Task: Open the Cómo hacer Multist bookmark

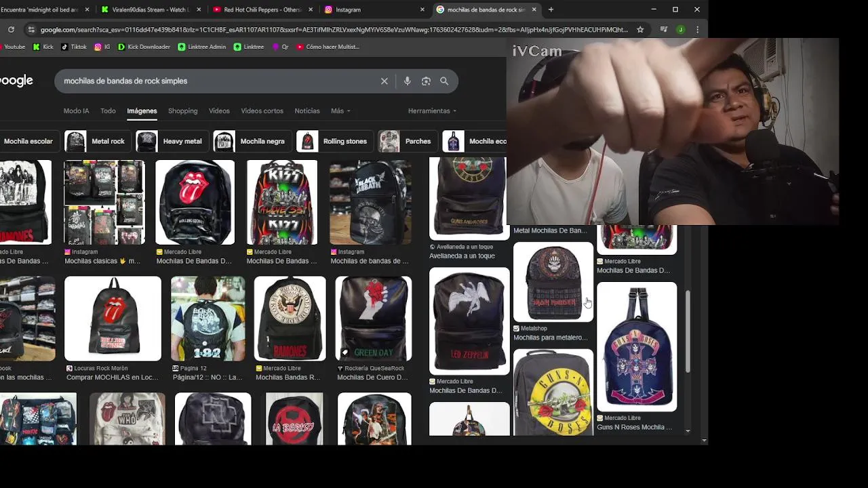Action: point(328,47)
